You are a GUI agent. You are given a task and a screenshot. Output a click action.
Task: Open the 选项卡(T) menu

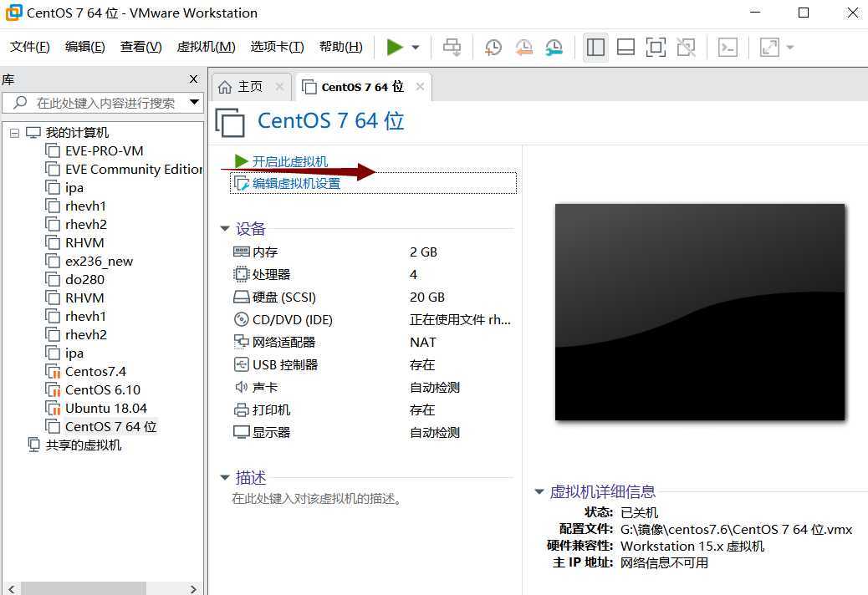[278, 47]
